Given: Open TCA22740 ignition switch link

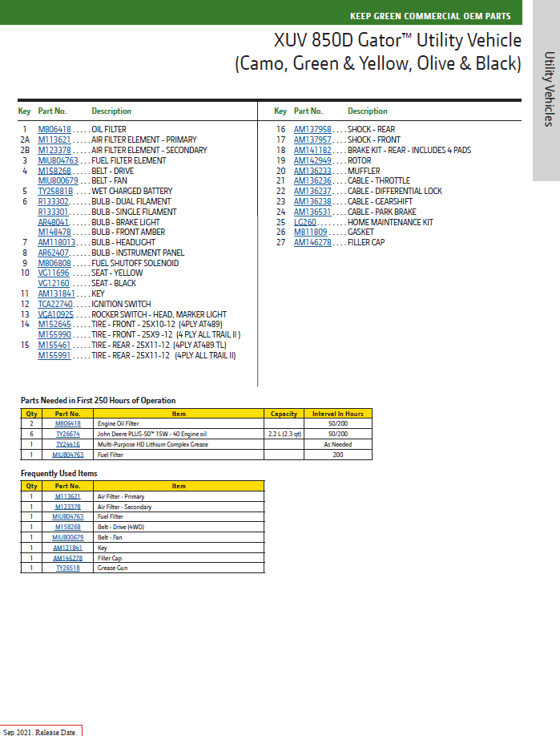Looking at the screenshot, I should [x=55, y=304].
